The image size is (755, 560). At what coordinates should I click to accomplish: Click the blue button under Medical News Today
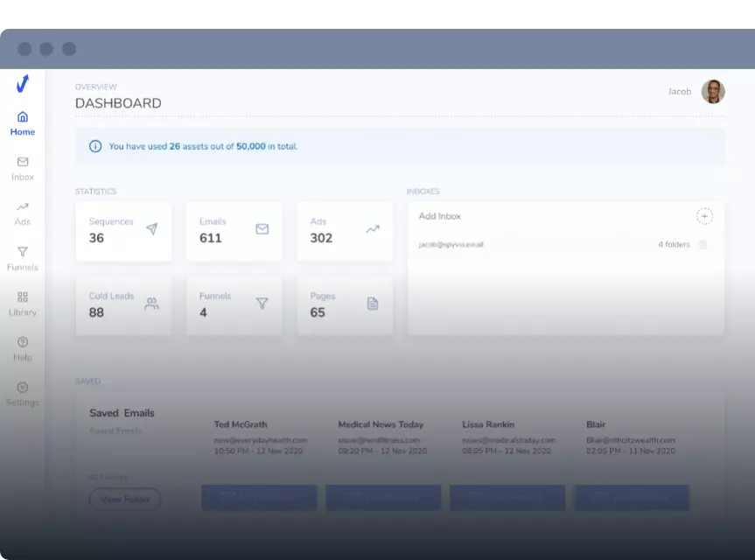pos(383,497)
